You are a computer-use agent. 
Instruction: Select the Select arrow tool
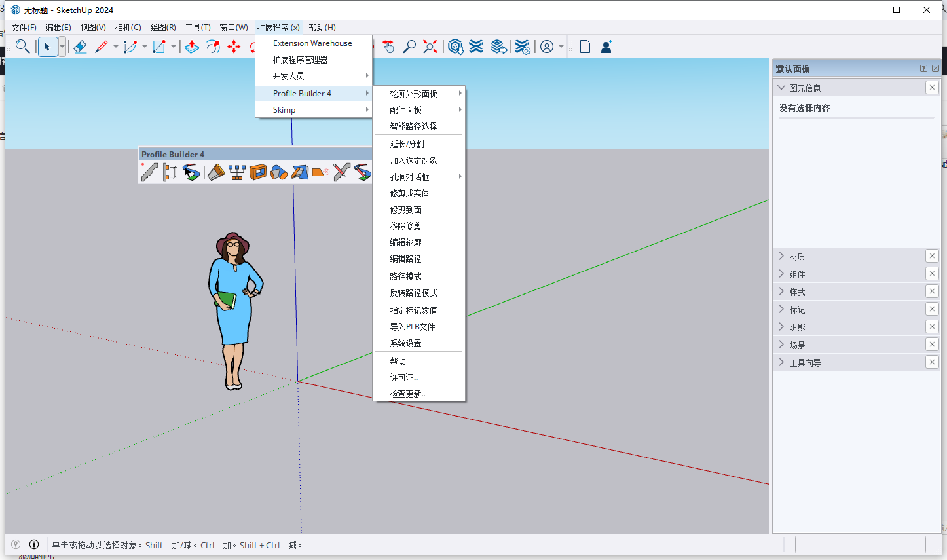tap(48, 47)
